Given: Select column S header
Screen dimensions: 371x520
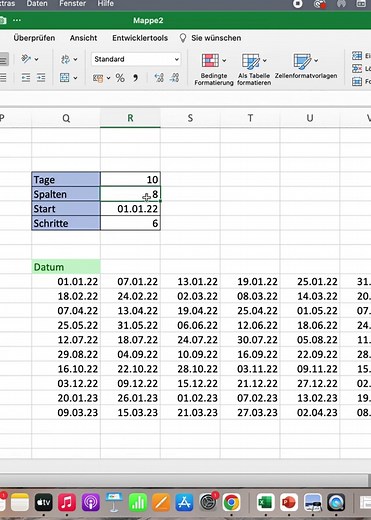Looking at the screenshot, I should 190,118.
